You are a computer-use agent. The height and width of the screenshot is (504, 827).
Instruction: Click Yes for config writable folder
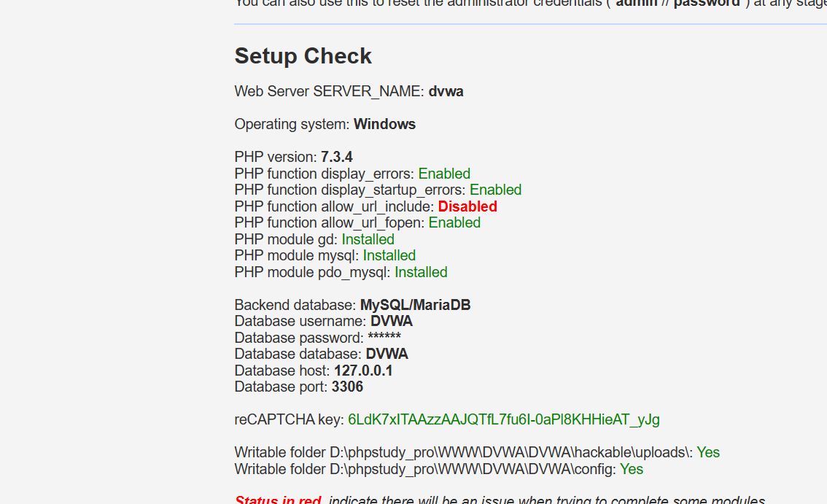tap(632, 469)
